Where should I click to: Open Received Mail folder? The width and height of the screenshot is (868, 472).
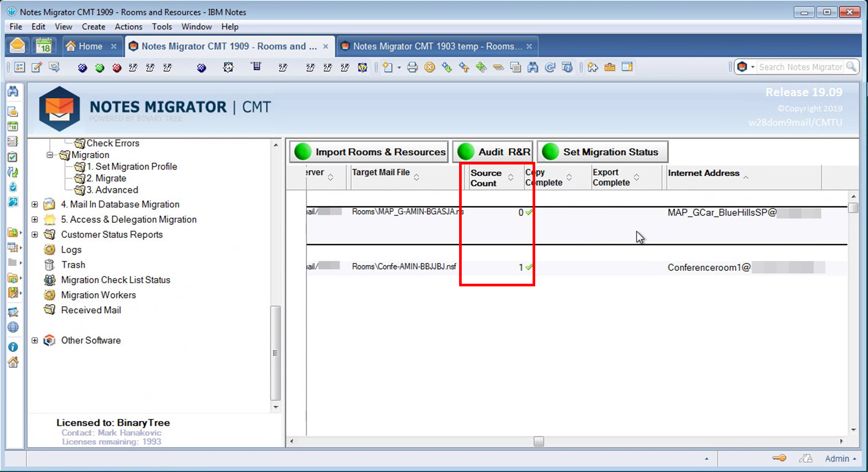click(91, 310)
